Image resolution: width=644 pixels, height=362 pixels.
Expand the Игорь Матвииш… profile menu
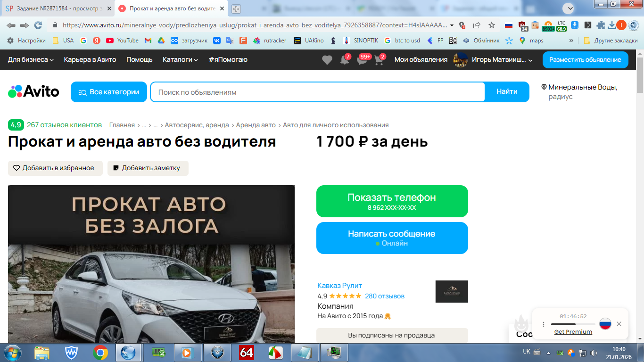(x=503, y=60)
